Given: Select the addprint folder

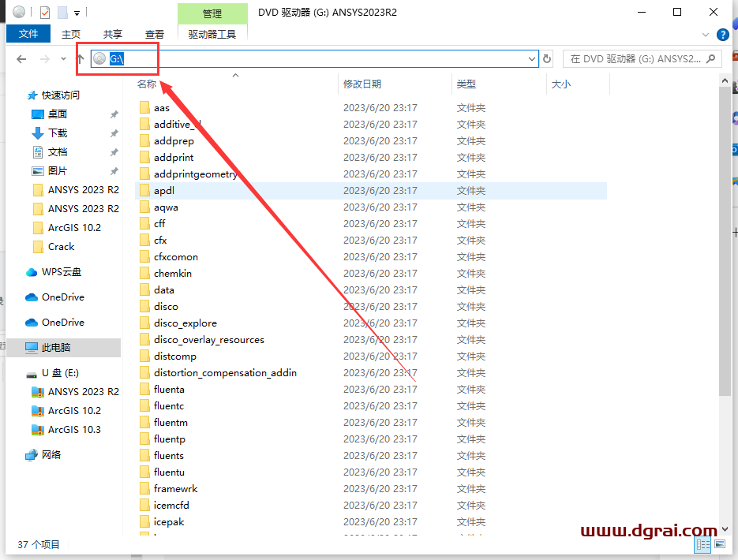Looking at the screenshot, I should coord(174,158).
